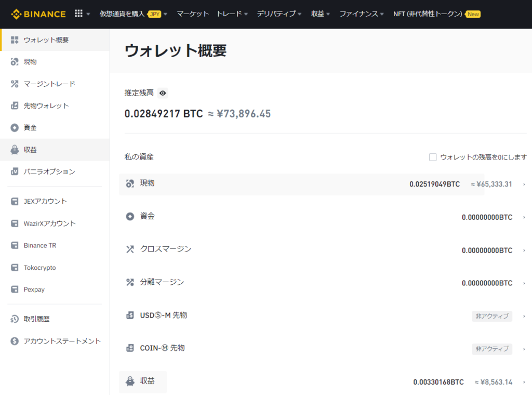
Task: Open the トレード dropdown menu
Action: click(232, 14)
